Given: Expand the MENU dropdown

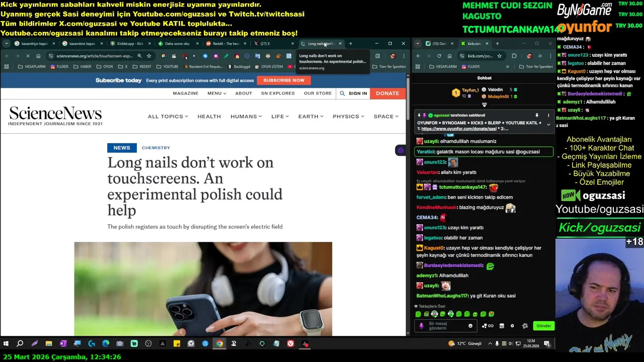Looking at the screenshot, I should [x=216, y=93].
